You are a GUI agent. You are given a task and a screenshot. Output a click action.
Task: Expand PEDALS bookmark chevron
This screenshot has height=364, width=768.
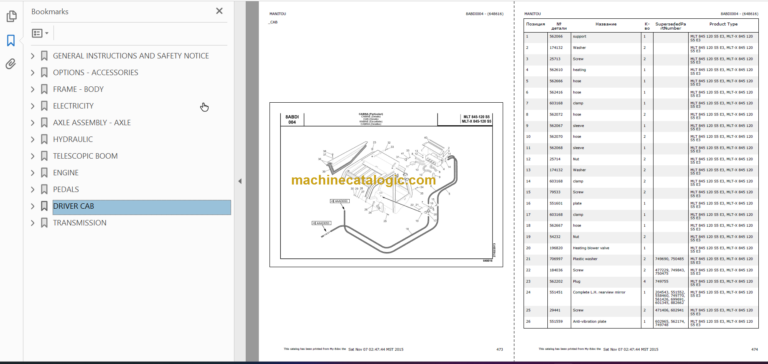click(33, 189)
